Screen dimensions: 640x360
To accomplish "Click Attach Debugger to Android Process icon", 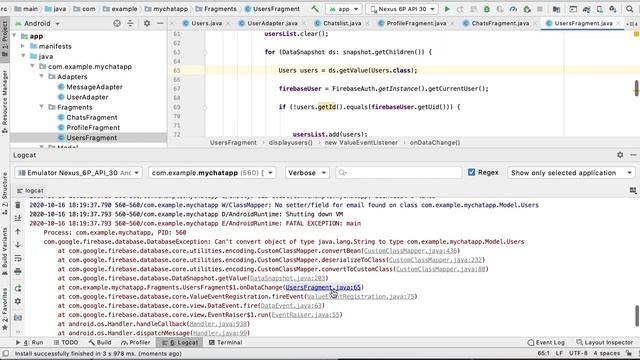I will [527, 9].
